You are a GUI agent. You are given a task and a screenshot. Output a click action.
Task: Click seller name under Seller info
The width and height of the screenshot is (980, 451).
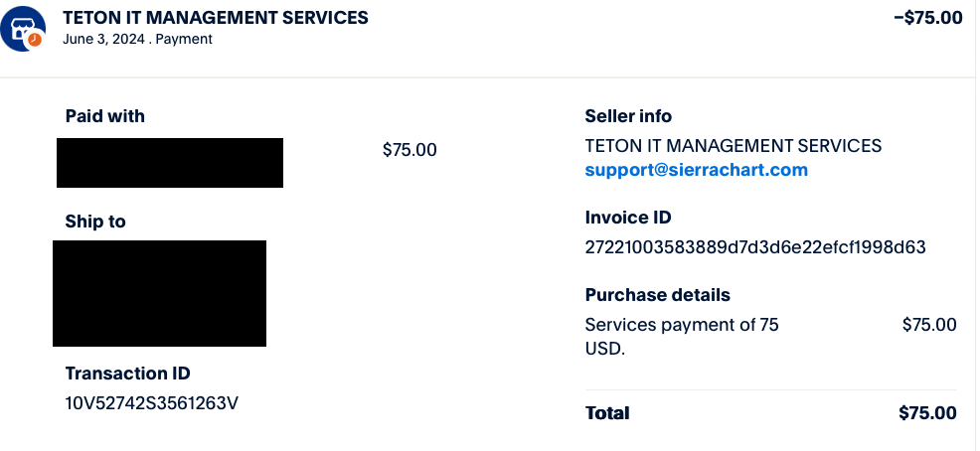point(733,146)
